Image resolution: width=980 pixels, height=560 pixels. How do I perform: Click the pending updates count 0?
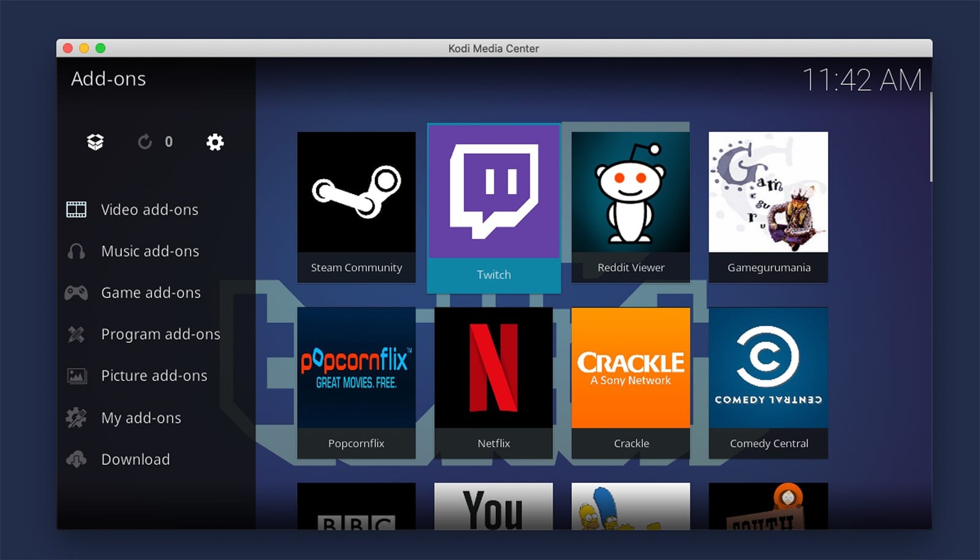point(169,142)
